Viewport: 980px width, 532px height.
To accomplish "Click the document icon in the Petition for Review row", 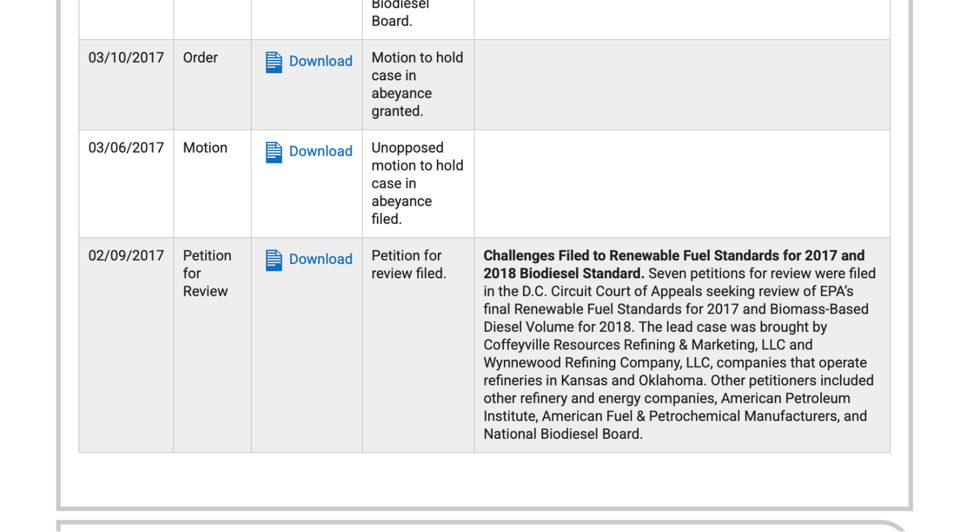I will (274, 260).
